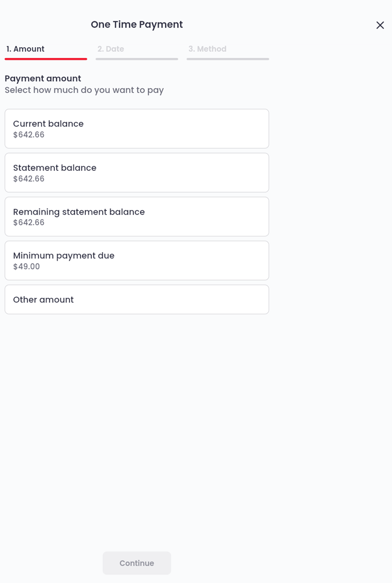The height and width of the screenshot is (583, 392).
Task: Click the Payment amount heading
Action: click(43, 78)
